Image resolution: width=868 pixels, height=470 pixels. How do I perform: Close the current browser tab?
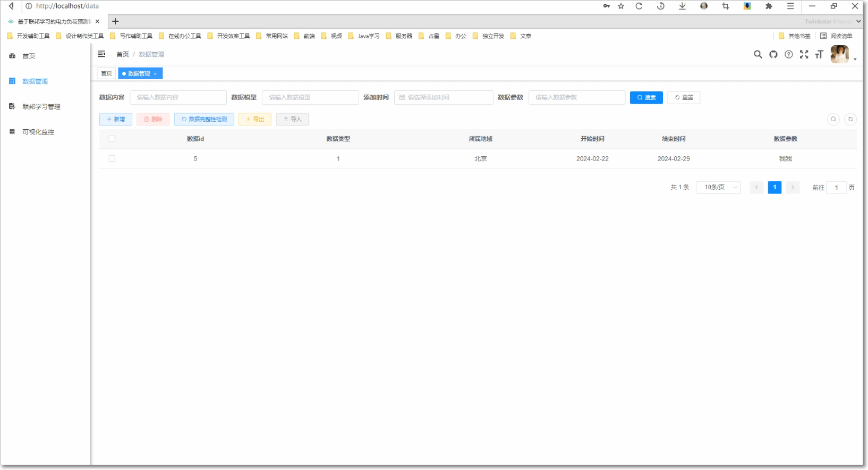(97, 21)
